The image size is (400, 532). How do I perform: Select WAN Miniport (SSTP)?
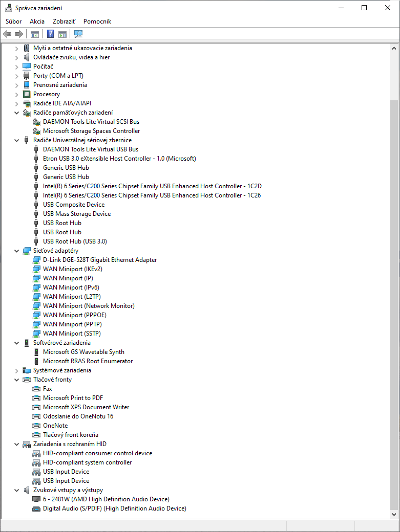click(x=72, y=334)
